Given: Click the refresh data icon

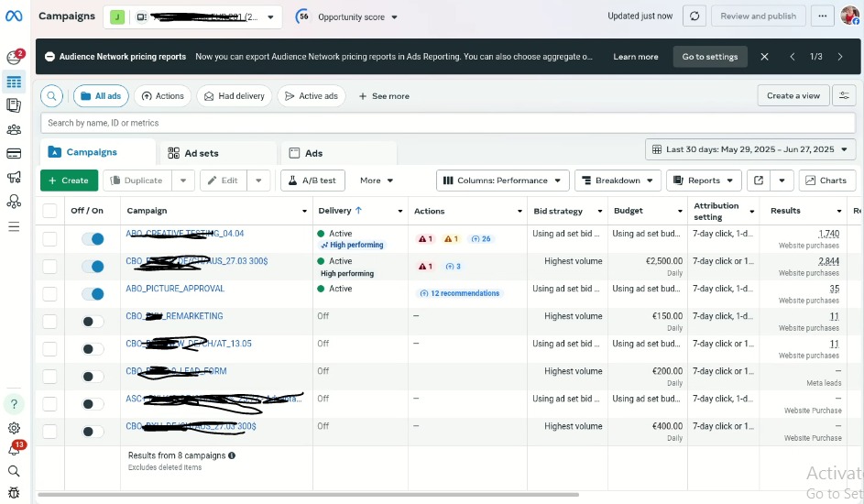Looking at the screenshot, I should [x=694, y=16].
